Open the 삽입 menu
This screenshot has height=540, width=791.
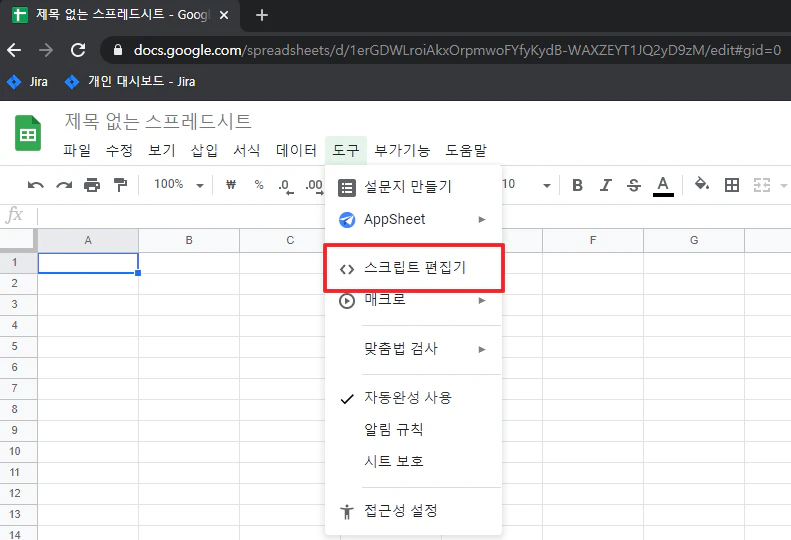(x=204, y=150)
